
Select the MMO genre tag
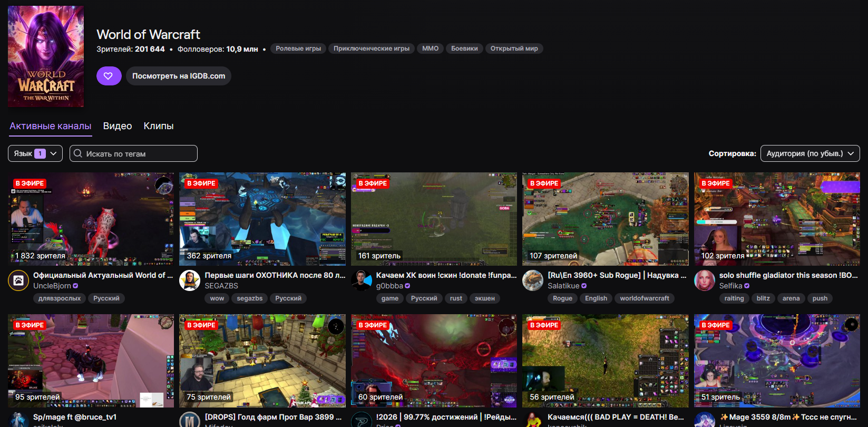431,48
